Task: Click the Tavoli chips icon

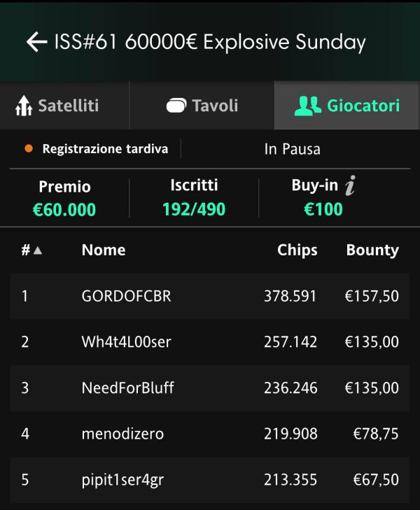Action: 176,106
